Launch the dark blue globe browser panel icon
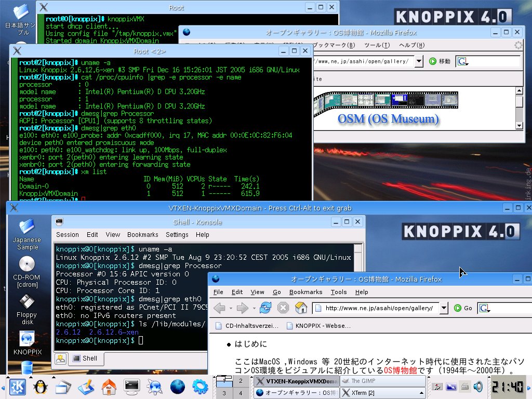The width and height of the screenshot is (532, 399). tap(177, 387)
